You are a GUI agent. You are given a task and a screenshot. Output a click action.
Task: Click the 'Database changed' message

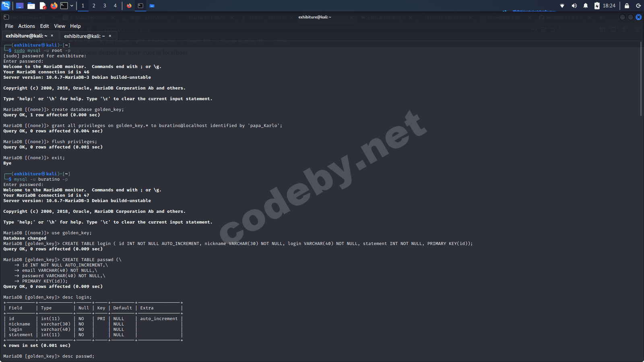[x=25, y=238]
